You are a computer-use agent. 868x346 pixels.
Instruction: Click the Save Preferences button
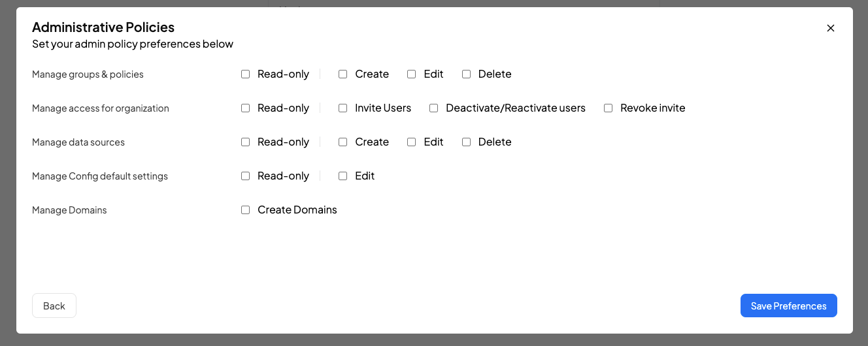pos(788,306)
